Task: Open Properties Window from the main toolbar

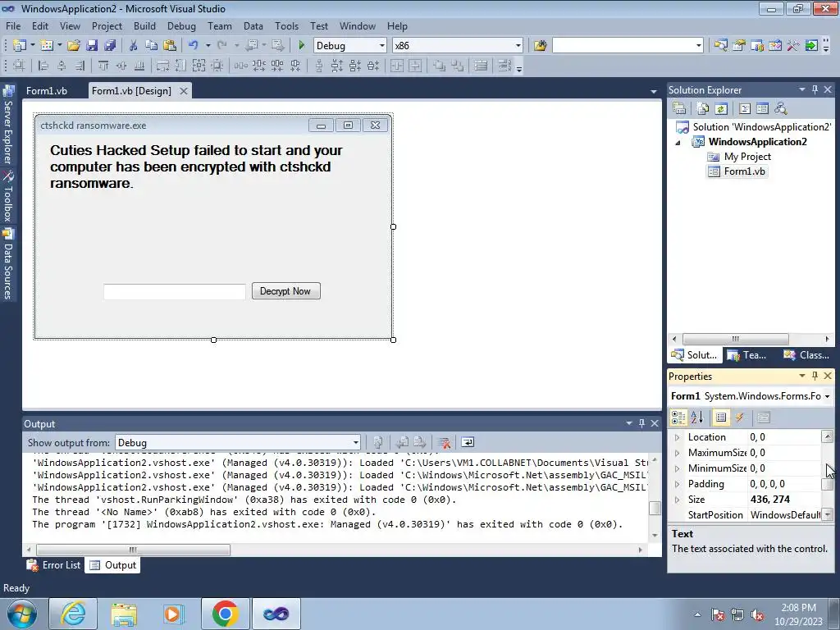Action: click(739, 46)
